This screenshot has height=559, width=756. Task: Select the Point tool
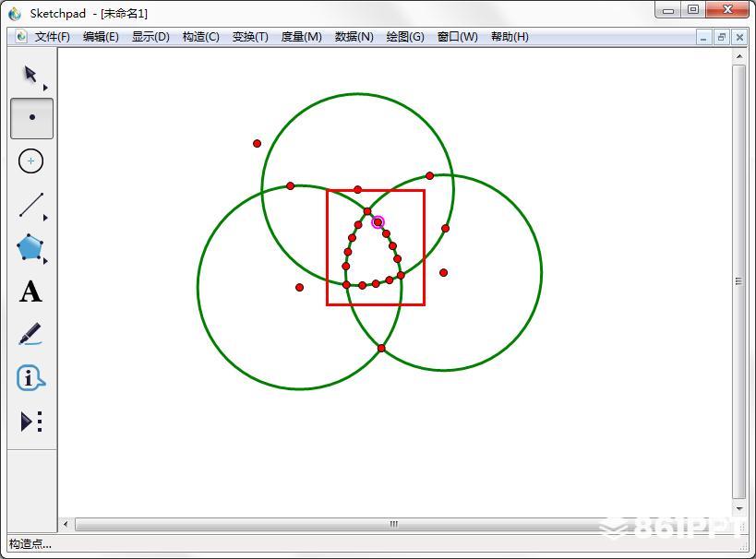31,118
